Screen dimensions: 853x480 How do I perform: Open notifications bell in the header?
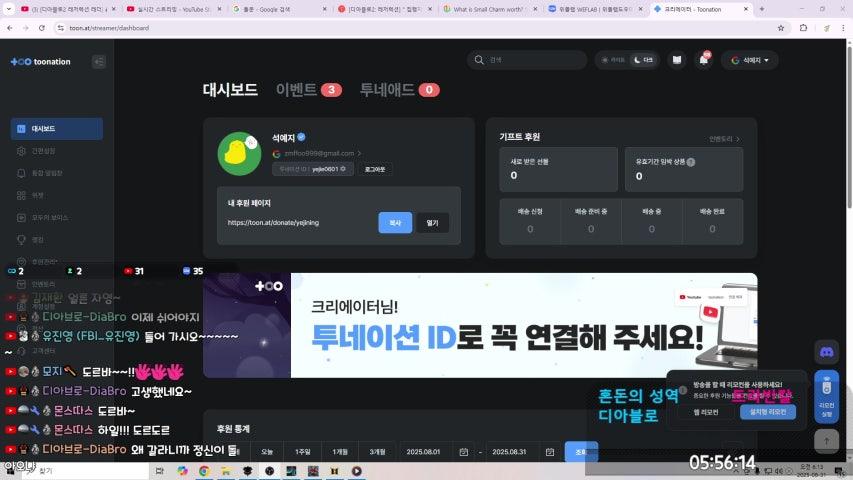[704, 60]
